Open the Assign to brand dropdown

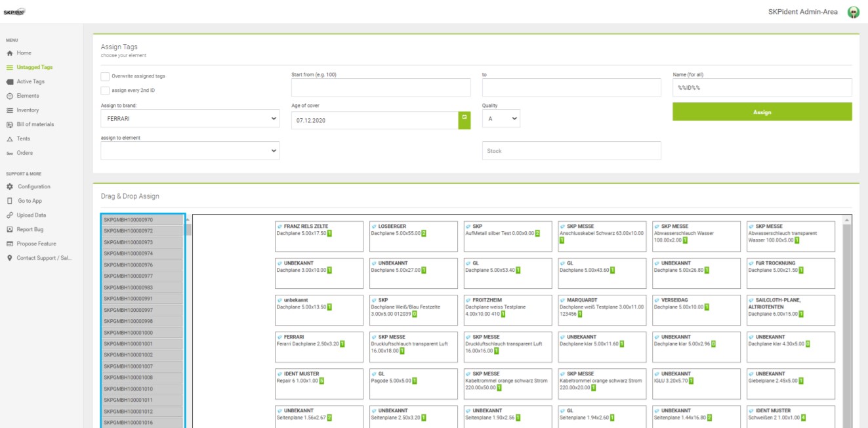point(190,119)
